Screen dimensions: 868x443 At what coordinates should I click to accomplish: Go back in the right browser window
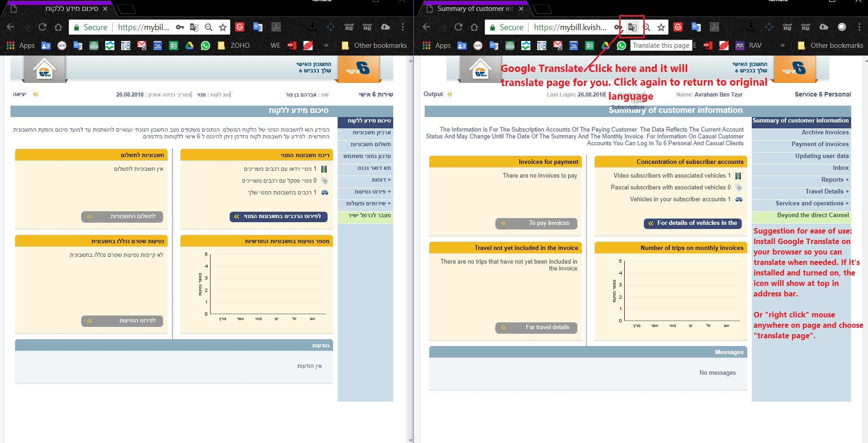(x=426, y=27)
